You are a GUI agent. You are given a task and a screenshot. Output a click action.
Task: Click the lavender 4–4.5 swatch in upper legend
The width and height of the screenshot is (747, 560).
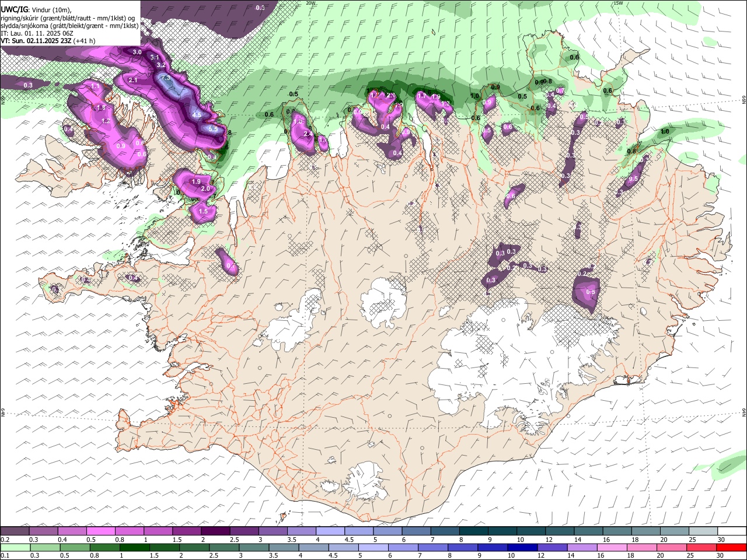coord(330,531)
